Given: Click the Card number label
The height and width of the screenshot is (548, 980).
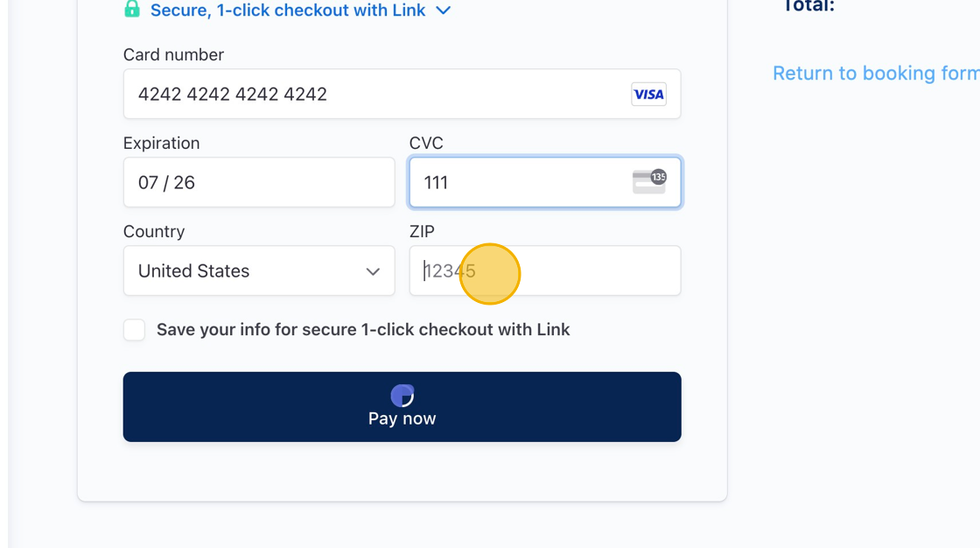Looking at the screenshot, I should pyautogui.click(x=173, y=54).
